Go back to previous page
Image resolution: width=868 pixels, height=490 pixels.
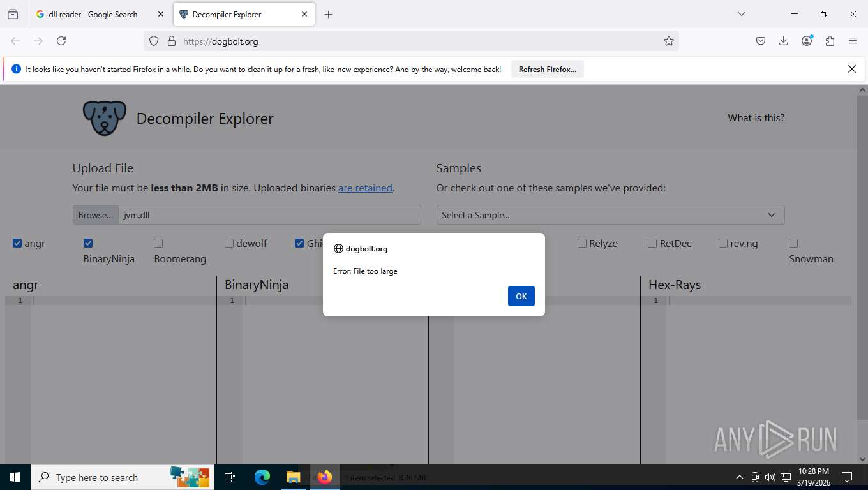pos(15,41)
